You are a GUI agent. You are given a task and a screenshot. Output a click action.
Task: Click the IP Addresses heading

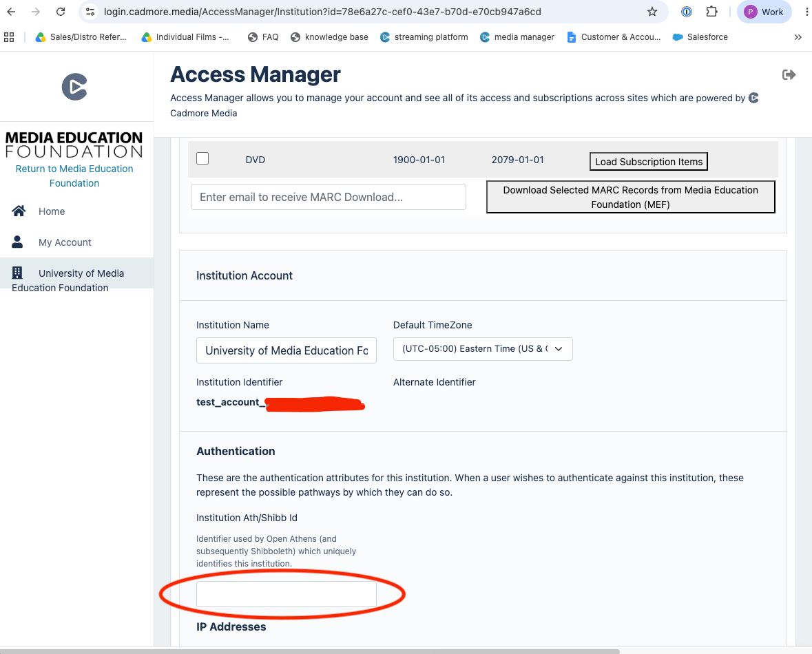click(x=231, y=626)
